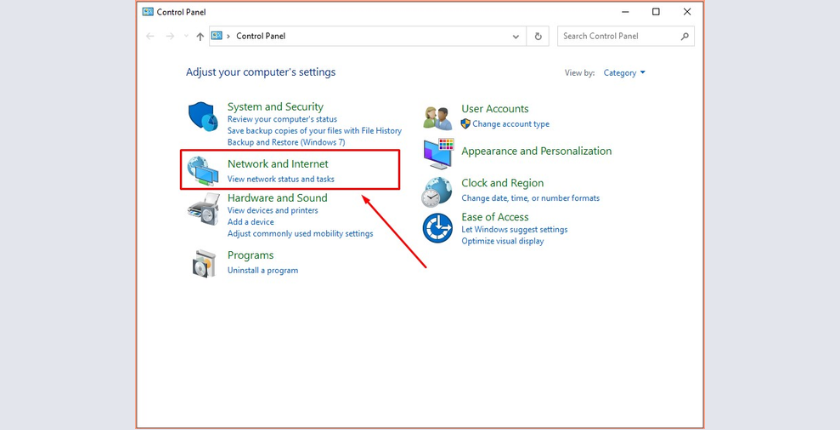
Task: Click the Network and Internet globe icon
Action: [202, 171]
